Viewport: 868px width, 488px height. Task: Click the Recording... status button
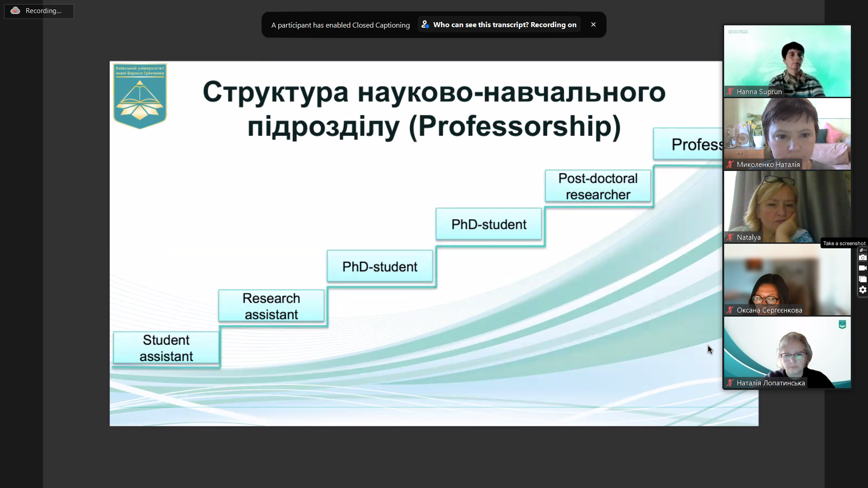click(x=39, y=11)
